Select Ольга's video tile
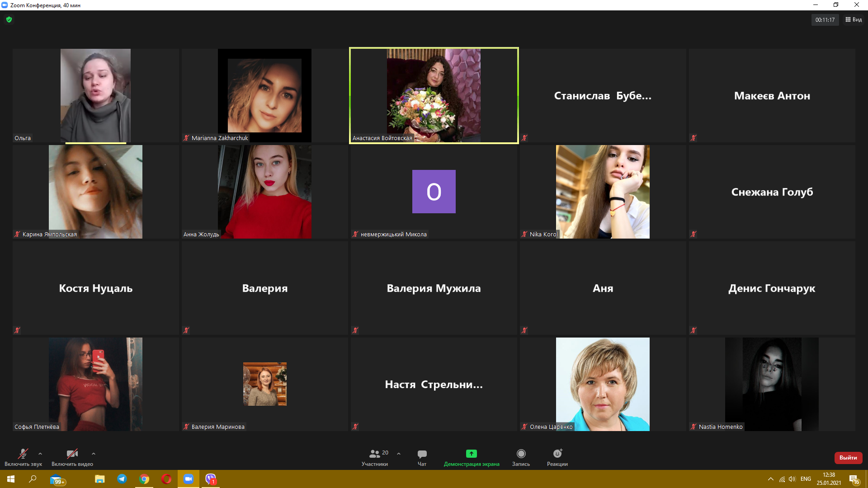 tap(95, 95)
